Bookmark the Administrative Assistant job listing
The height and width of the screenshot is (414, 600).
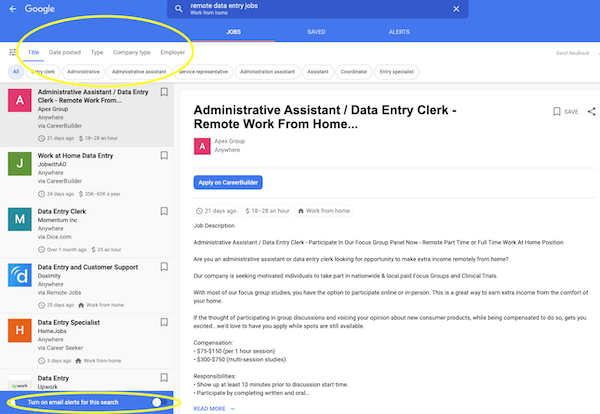pos(164,92)
